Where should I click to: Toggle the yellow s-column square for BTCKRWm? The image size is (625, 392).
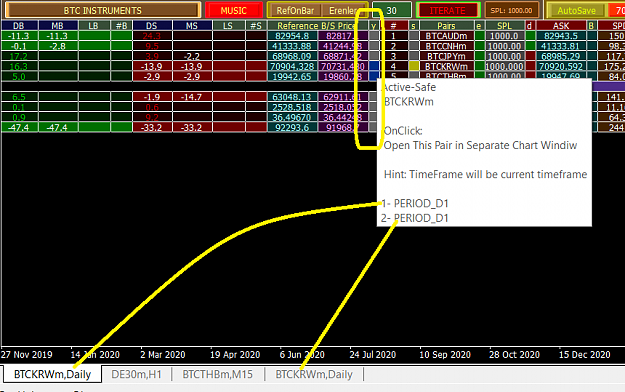pos(414,66)
